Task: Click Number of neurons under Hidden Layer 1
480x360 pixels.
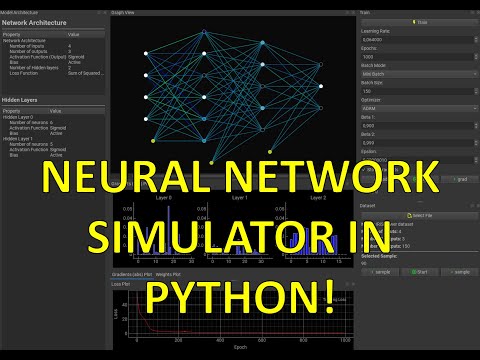Action: (29, 144)
